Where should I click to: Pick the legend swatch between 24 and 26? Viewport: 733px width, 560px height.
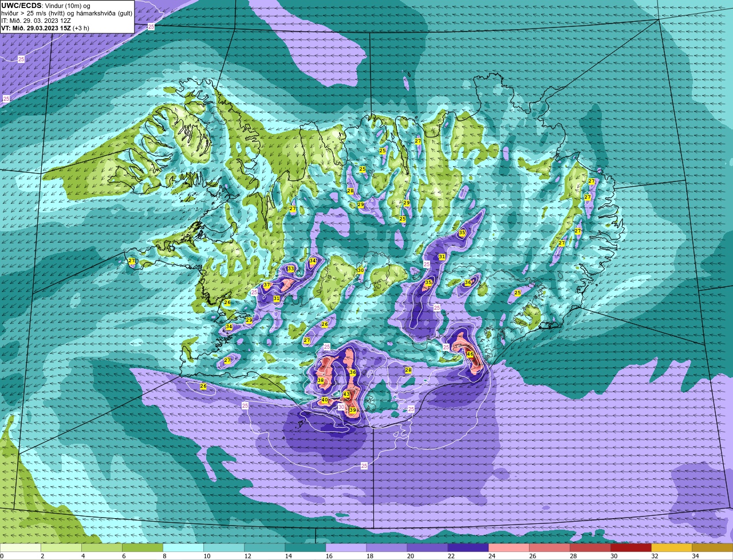[x=509, y=548]
